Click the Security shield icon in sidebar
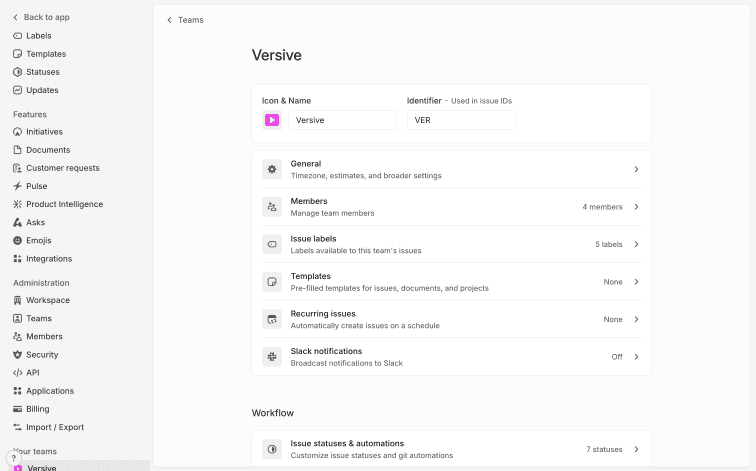This screenshot has height=471, width=756. [17, 355]
